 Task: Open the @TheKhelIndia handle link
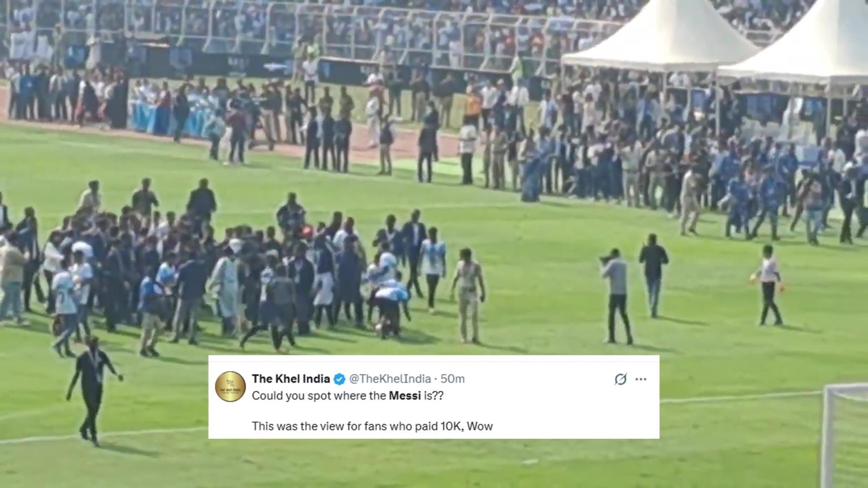pyautogui.click(x=390, y=379)
